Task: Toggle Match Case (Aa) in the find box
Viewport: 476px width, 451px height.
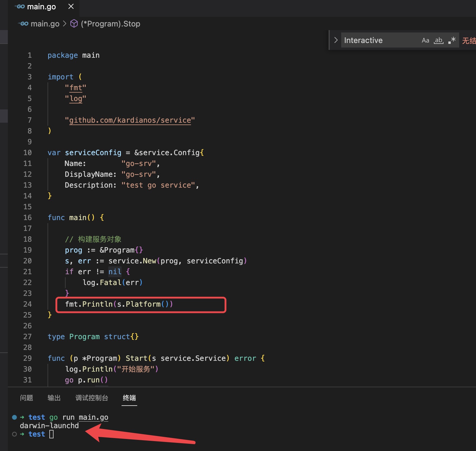Action: click(425, 40)
